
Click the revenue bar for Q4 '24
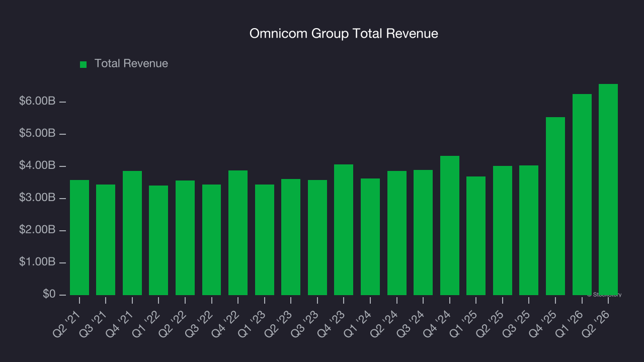point(450,225)
